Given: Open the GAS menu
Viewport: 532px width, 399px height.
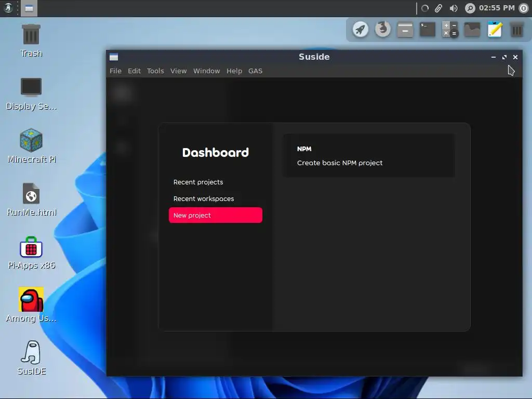Looking at the screenshot, I should tap(255, 71).
